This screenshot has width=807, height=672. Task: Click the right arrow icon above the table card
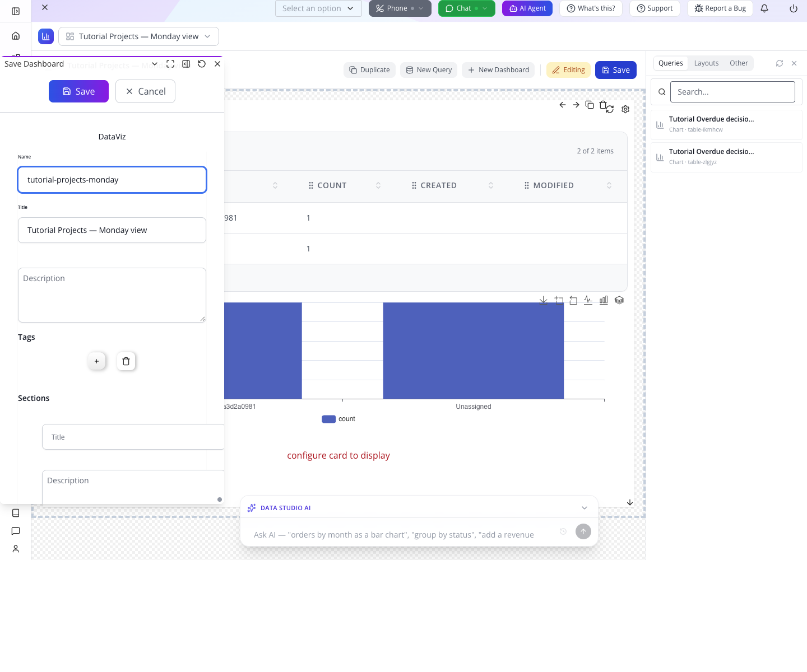[x=576, y=105]
